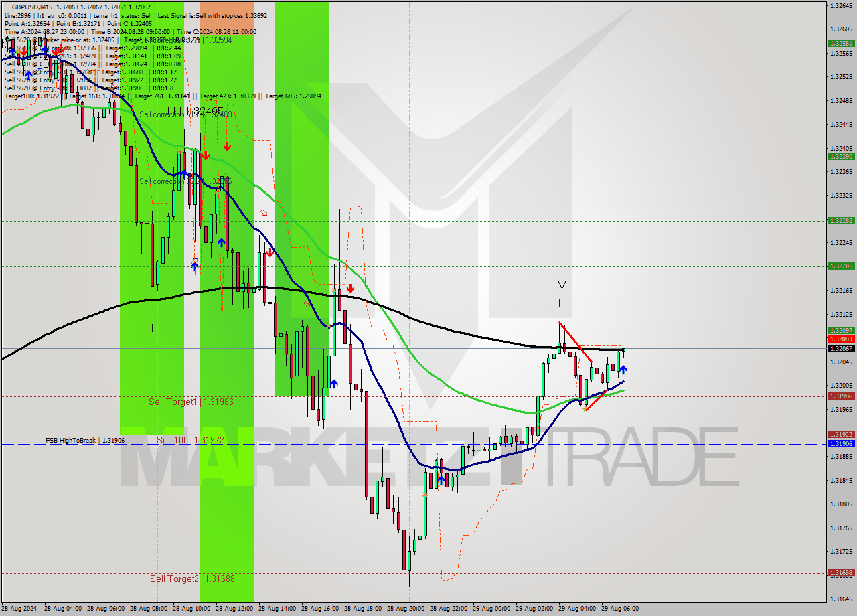This screenshot has width=857, height=616.
Task: Select the green 1.32390 price tag
Action: 841,156
